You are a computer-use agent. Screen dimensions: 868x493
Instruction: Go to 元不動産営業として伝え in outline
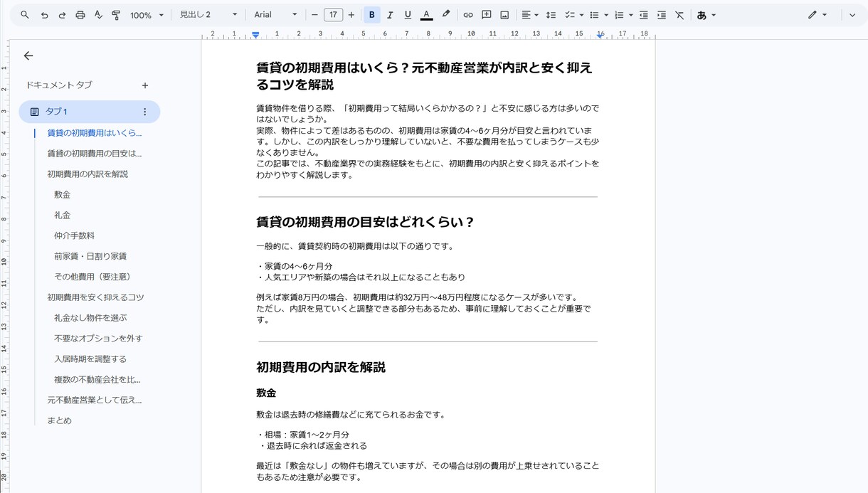[95, 400]
